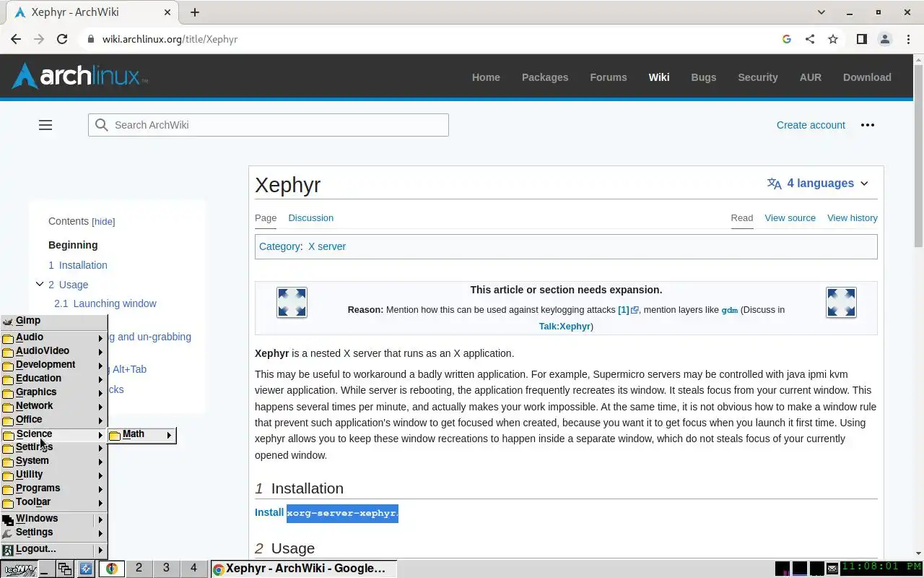Switch to workspace 1 with Chrome icon
924x578 pixels.
click(x=111, y=569)
